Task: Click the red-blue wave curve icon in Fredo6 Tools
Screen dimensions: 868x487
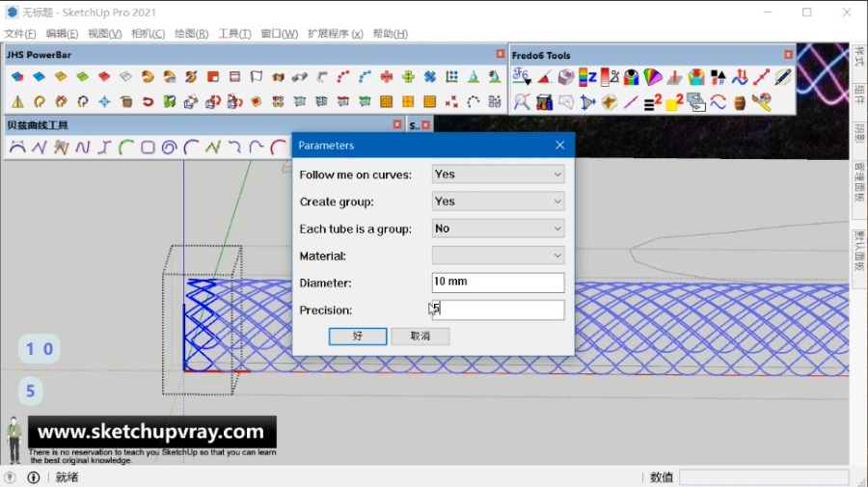Action: click(x=718, y=102)
